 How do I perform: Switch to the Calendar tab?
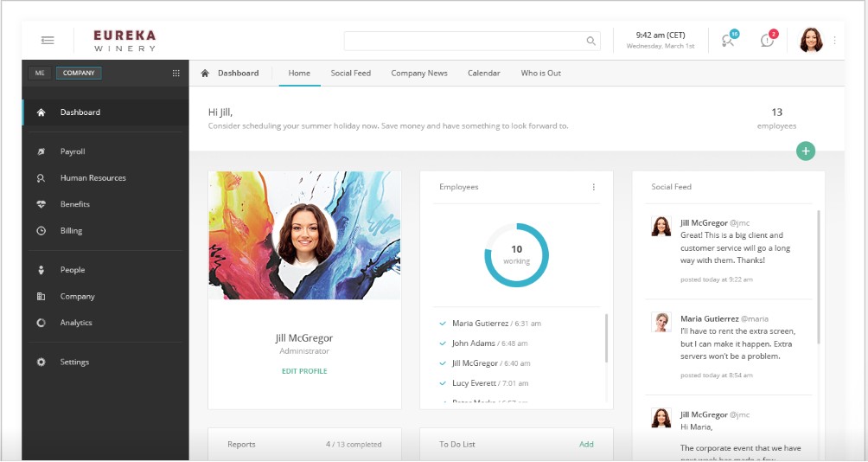[x=484, y=74]
